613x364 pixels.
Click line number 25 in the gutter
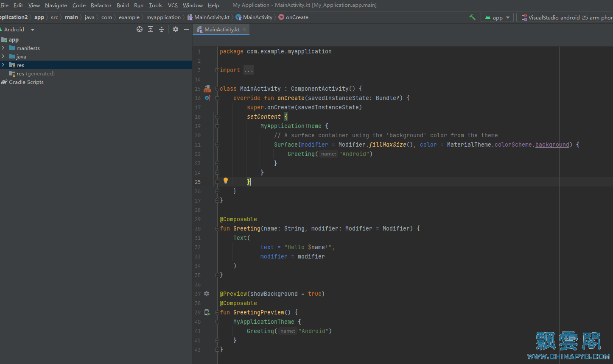(198, 182)
